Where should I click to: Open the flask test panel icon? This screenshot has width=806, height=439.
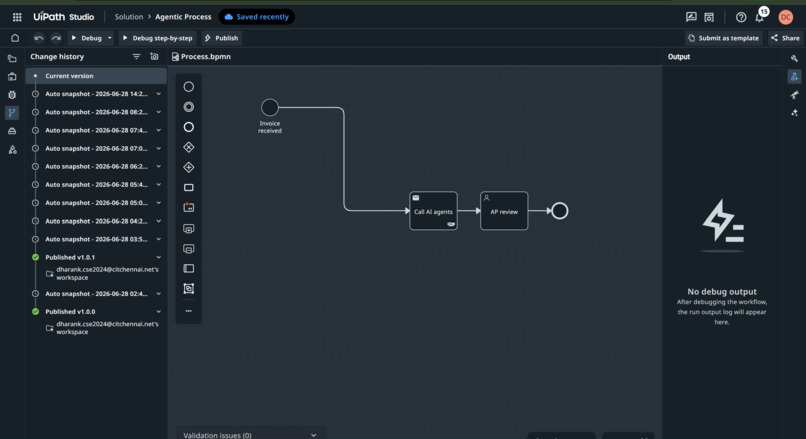tap(794, 77)
